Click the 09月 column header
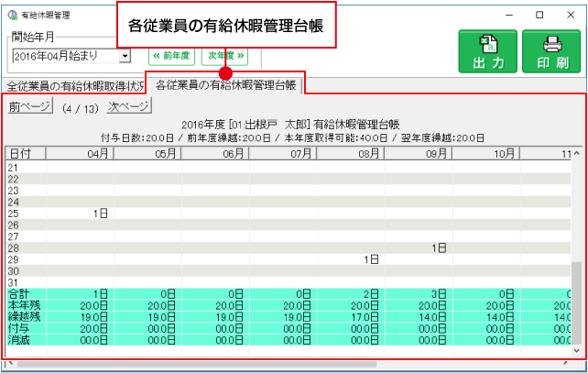The height and width of the screenshot is (373, 588). [419, 153]
